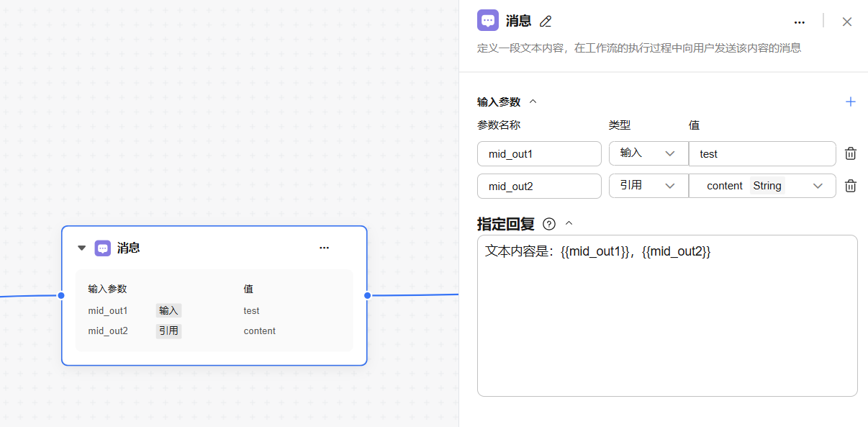Screen dimensions: 868x427
Task: Open the panel's three-dot more options menu
Action: click(x=799, y=22)
